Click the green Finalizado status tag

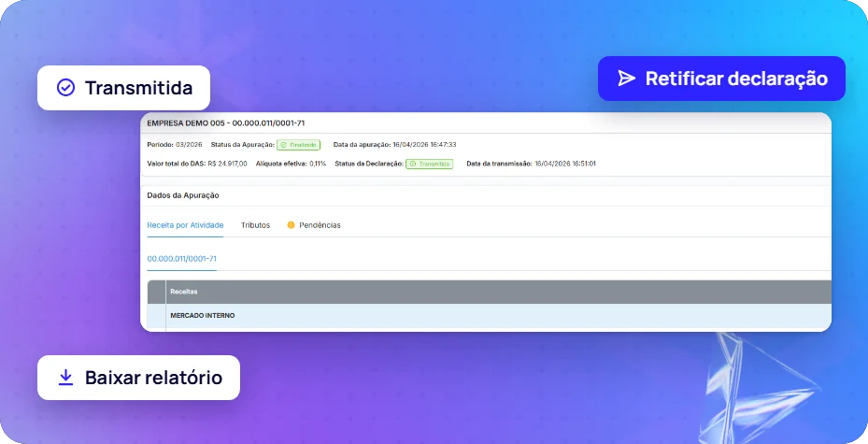click(x=298, y=145)
